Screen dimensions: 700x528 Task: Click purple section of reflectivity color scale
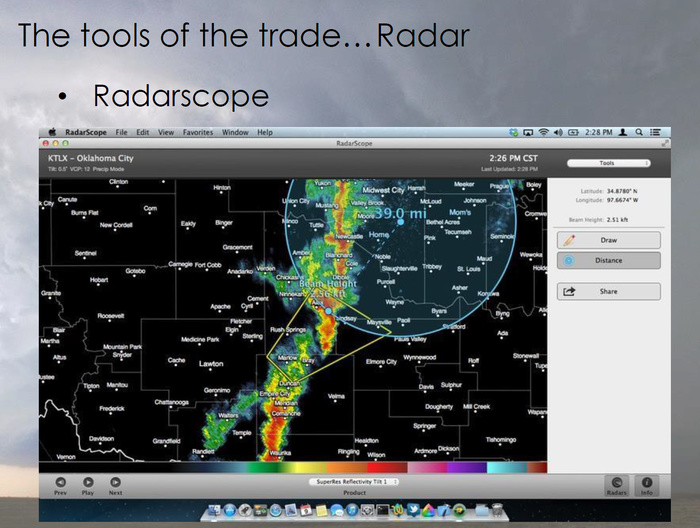467,467
